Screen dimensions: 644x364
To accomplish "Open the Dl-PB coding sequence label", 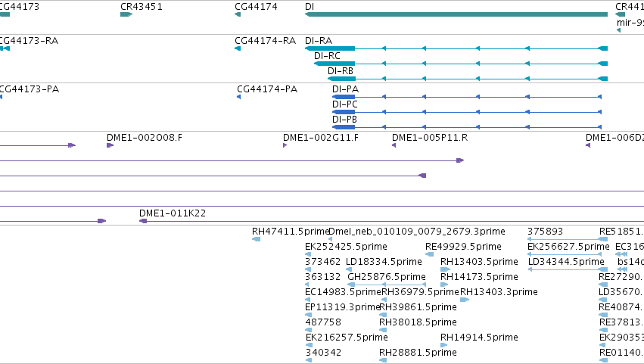I will coord(344,120).
